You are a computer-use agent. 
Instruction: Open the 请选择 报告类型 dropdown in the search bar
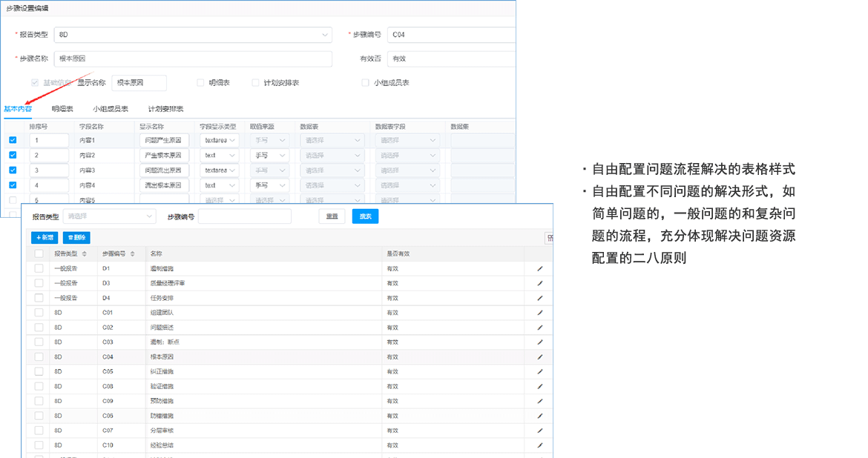point(109,216)
